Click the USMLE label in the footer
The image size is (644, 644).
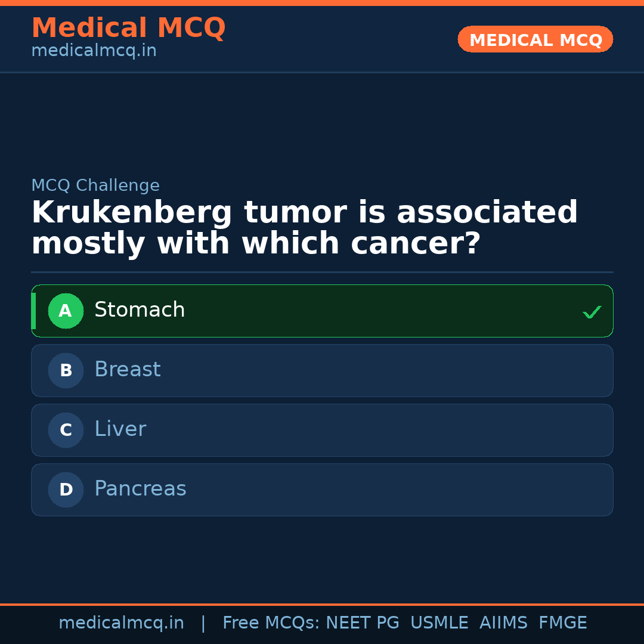click(439, 622)
